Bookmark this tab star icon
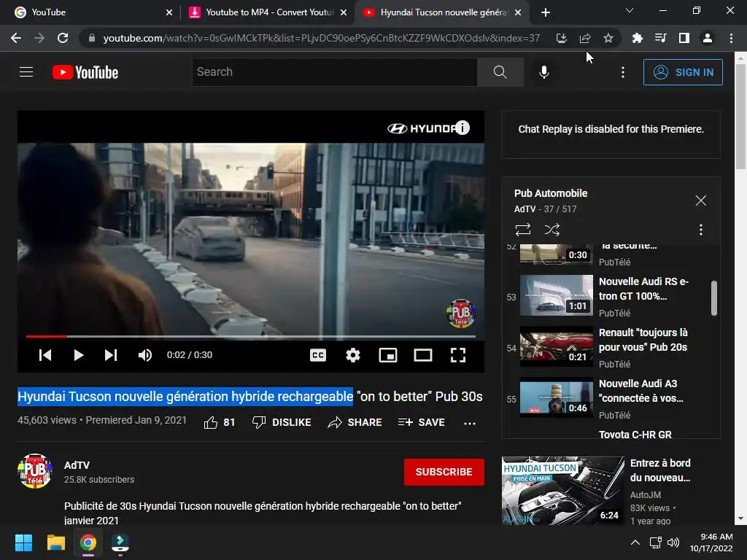 [x=608, y=38]
